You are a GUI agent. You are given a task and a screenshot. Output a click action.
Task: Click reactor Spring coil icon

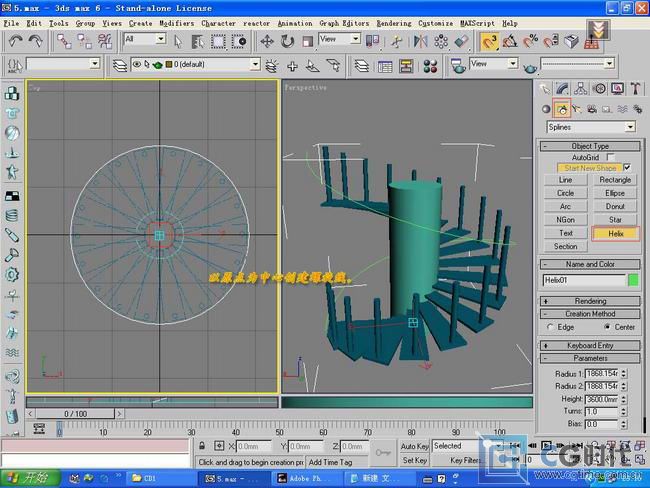pyautogui.click(x=12, y=215)
